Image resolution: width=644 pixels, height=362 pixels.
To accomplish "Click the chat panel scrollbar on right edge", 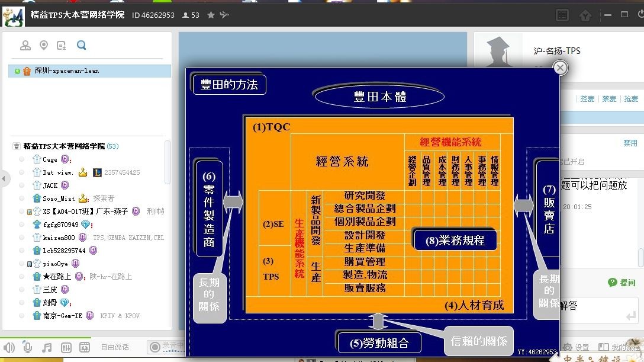I will (x=641, y=258).
